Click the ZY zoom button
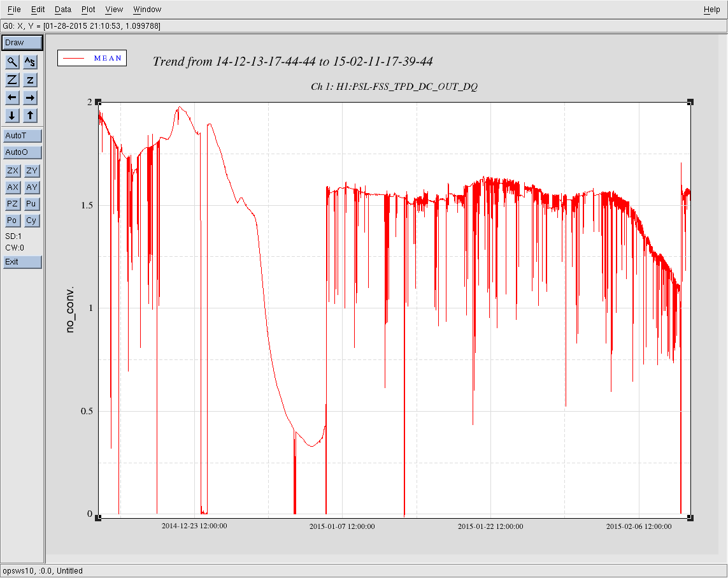This screenshot has height=578, width=728. tap(32, 171)
